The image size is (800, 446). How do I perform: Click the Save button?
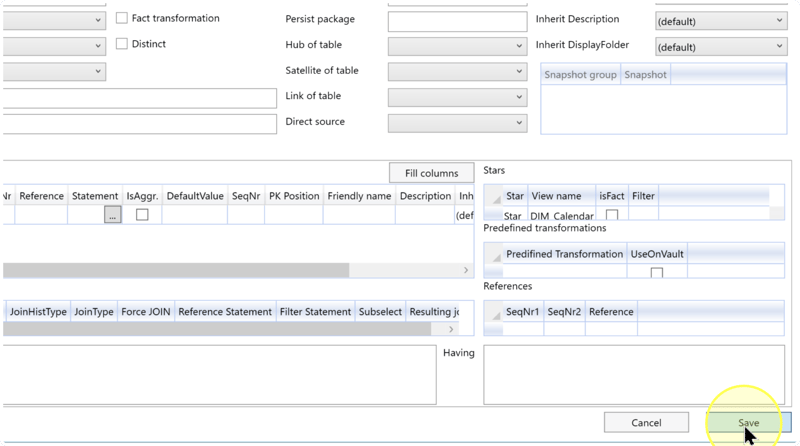(748, 423)
